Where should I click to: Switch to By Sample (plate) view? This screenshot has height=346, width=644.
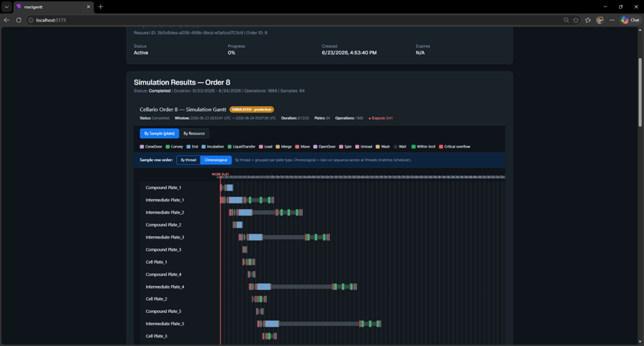tap(160, 133)
